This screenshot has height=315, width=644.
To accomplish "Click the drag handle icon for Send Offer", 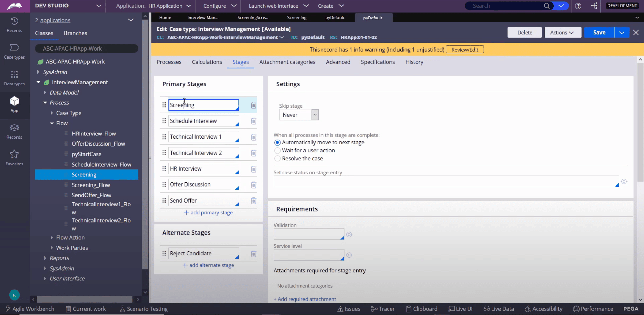I will click(x=164, y=200).
